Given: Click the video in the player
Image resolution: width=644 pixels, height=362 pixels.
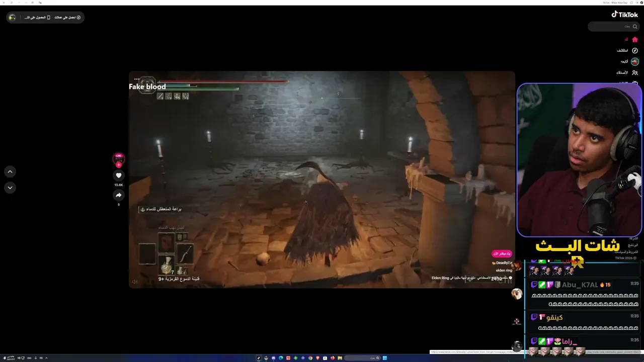Looking at the screenshot, I should [322, 179].
